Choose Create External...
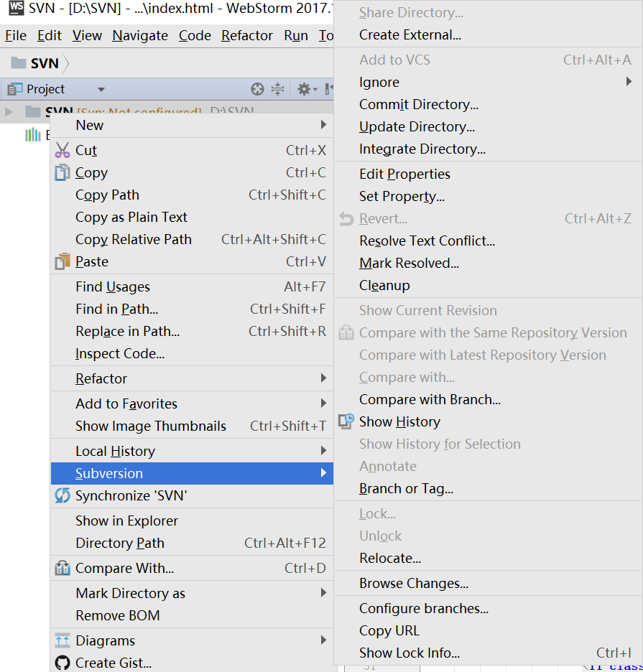This screenshot has height=672, width=643. click(488, 34)
